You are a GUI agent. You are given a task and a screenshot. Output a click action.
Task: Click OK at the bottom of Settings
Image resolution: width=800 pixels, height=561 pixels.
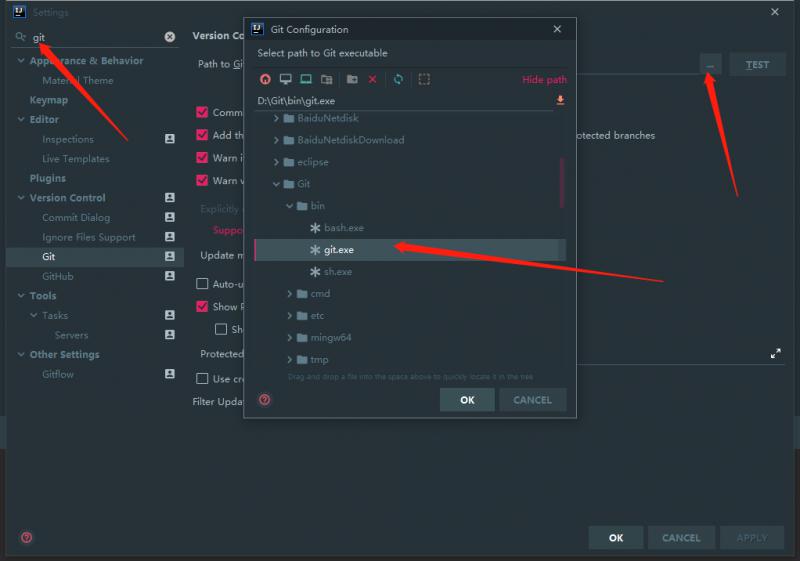pyautogui.click(x=616, y=538)
